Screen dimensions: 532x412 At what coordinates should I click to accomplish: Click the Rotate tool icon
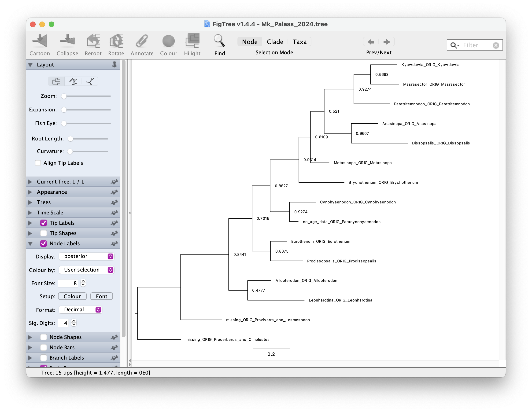click(x=116, y=41)
